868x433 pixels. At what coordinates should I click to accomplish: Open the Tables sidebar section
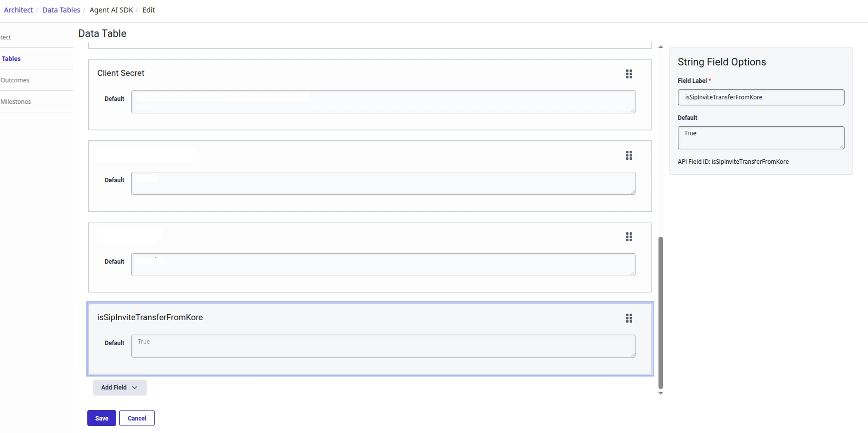11,58
